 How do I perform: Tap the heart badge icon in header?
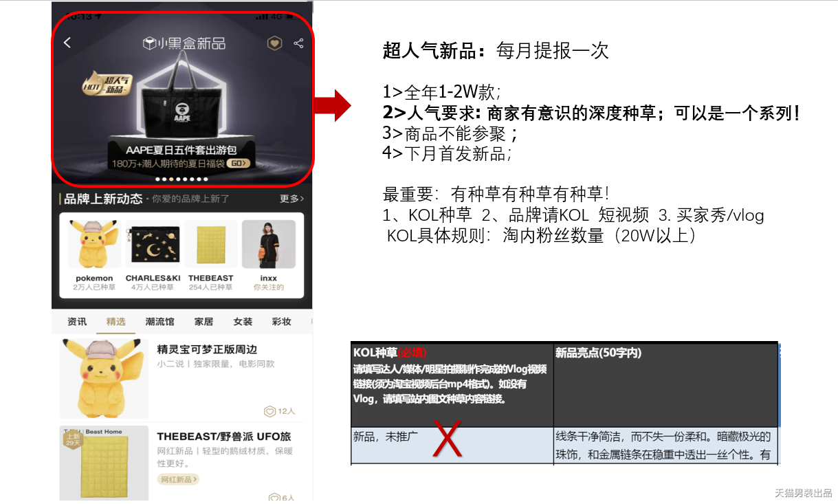pyautogui.click(x=274, y=43)
